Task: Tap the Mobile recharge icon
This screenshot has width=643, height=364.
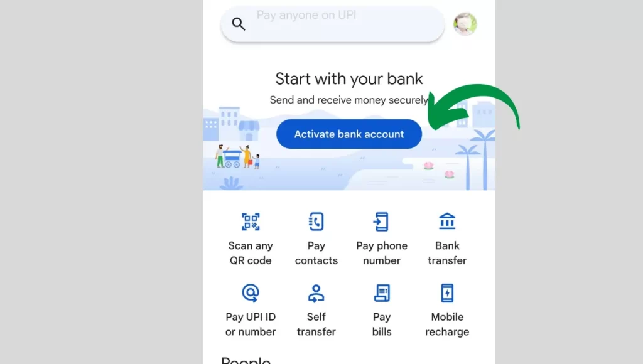Action: click(x=447, y=293)
